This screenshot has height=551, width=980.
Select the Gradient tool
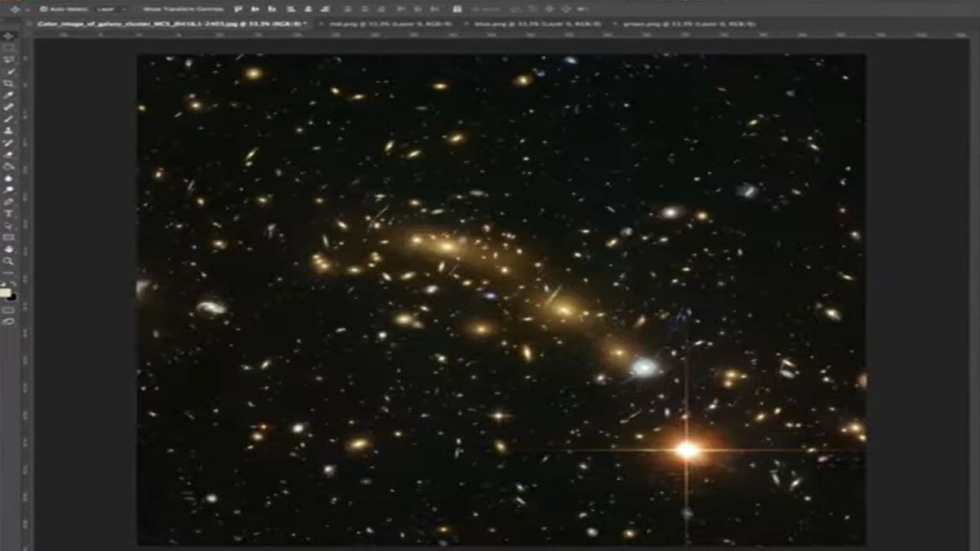(x=8, y=166)
